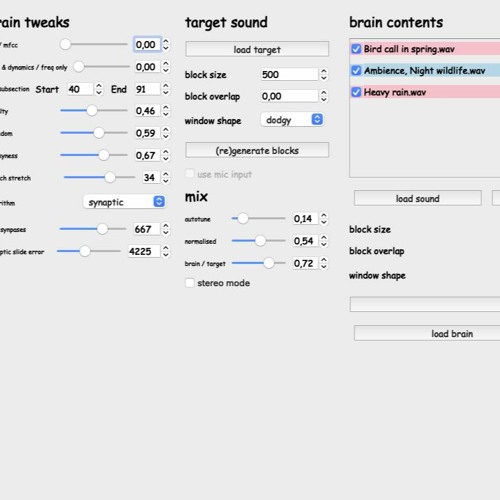Open the window shape dodgy dropdown

(292, 120)
